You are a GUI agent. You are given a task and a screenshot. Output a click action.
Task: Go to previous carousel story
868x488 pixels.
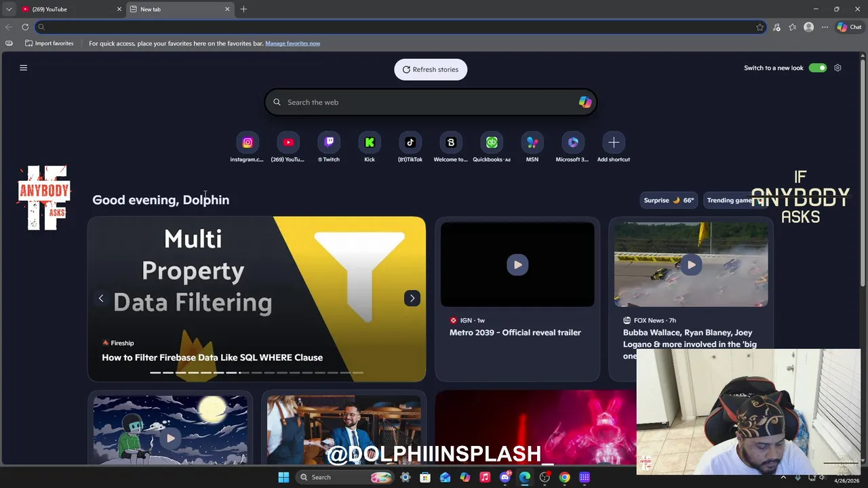pyautogui.click(x=101, y=298)
